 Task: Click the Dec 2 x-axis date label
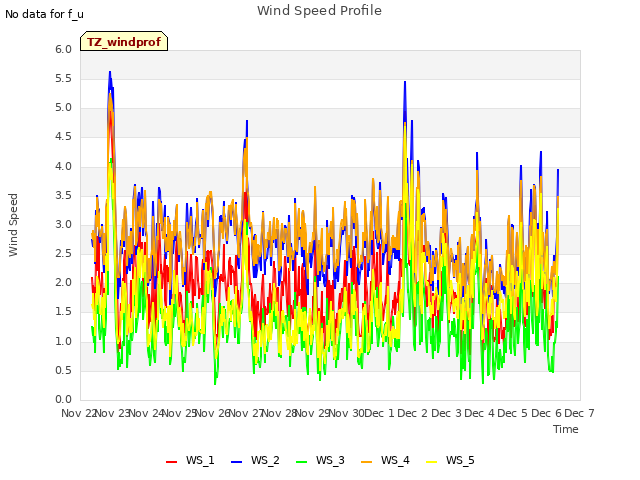(x=412, y=413)
